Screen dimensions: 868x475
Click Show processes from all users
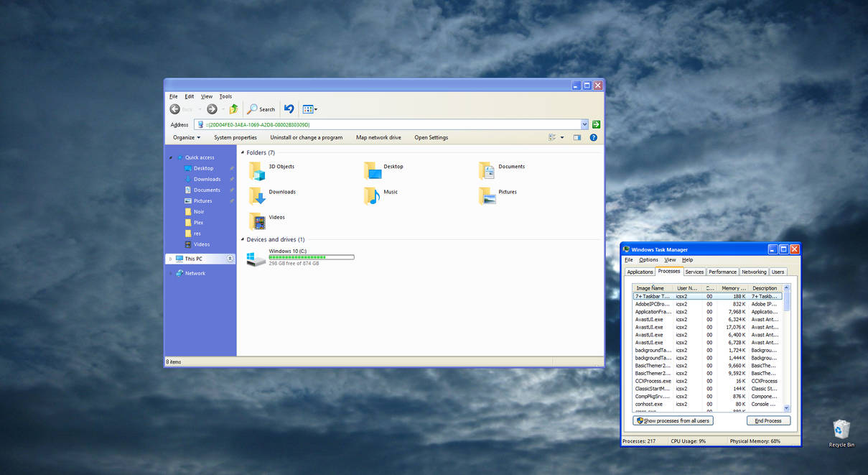[x=673, y=420]
